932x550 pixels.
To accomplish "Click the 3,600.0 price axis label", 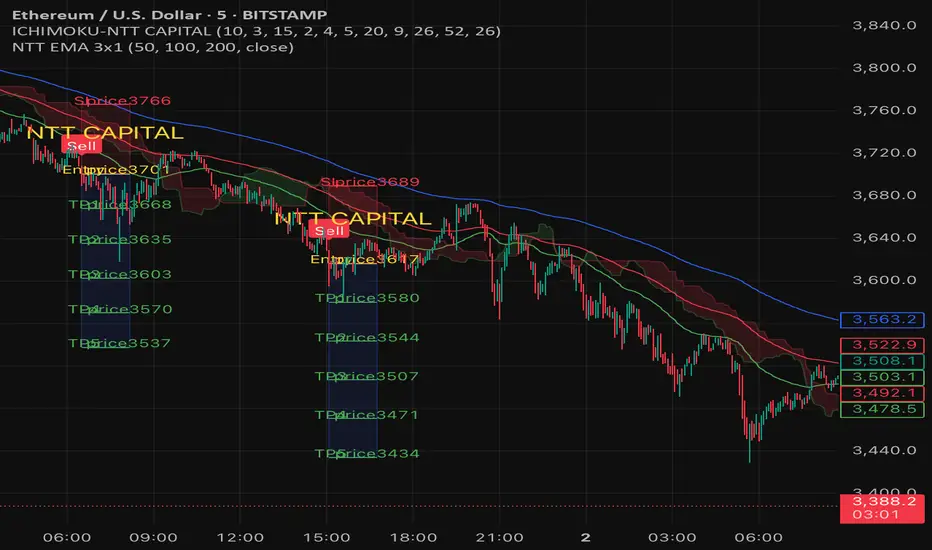I will pos(884,280).
